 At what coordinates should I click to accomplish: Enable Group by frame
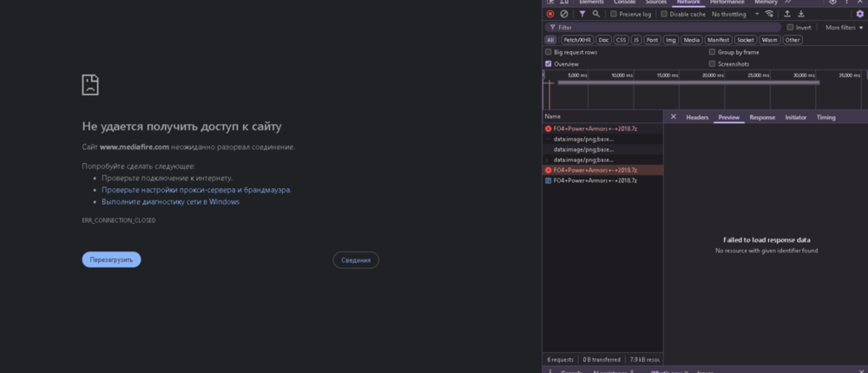coord(712,52)
